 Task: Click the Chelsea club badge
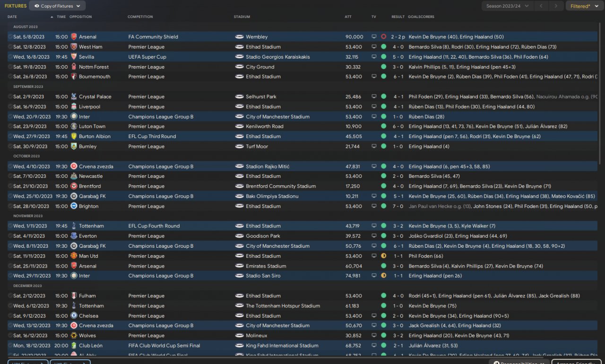[x=74, y=316]
